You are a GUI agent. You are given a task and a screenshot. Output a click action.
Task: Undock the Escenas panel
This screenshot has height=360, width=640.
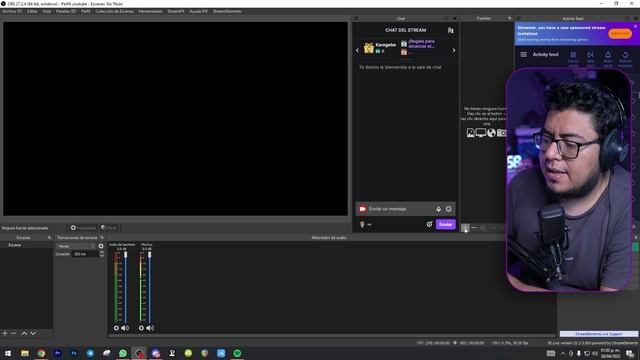point(49,238)
